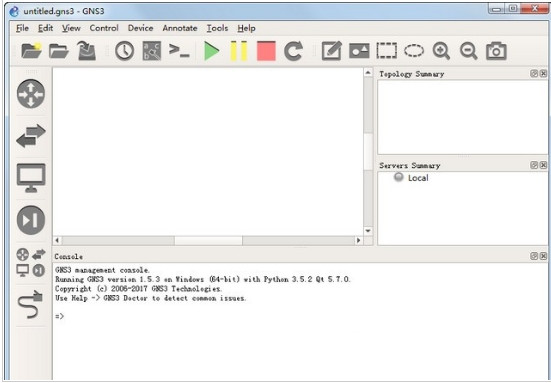
Task: Reload all devices using the circular arrow
Action: pyautogui.click(x=293, y=51)
